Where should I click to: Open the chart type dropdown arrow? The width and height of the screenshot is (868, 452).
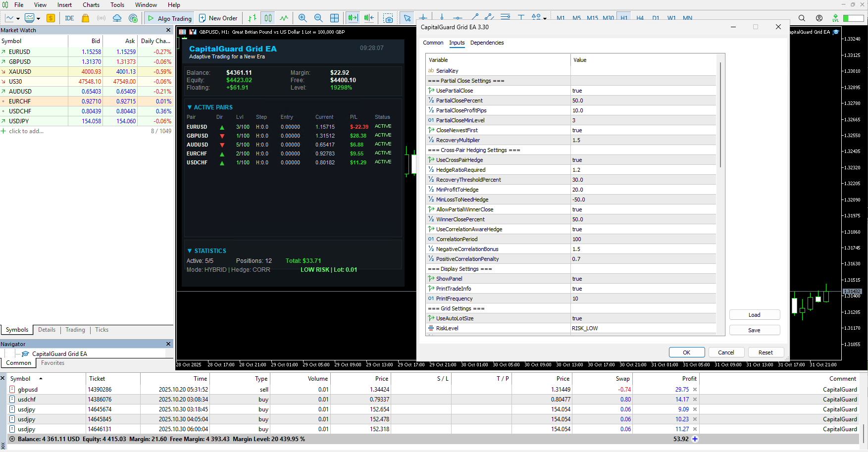[x=17, y=18]
